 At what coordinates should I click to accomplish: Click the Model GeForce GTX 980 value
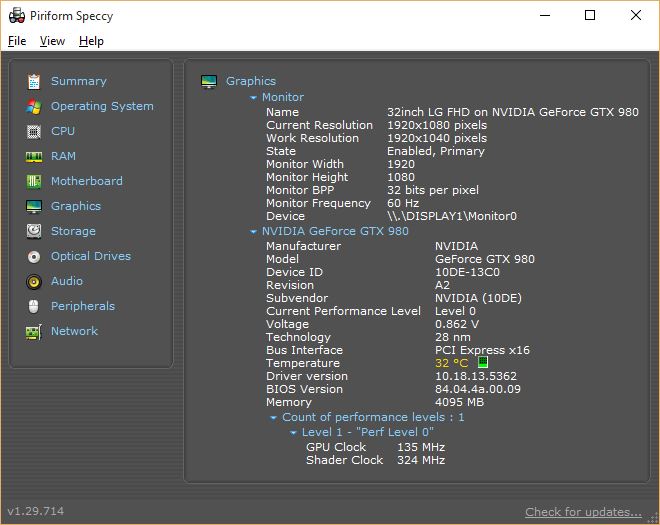click(485, 259)
